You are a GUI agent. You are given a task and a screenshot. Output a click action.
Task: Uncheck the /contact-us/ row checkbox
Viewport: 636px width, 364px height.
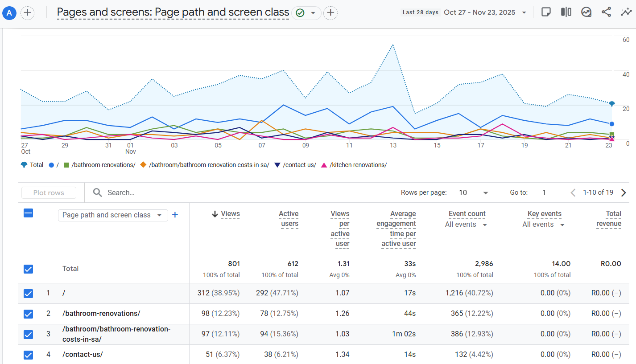pyautogui.click(x=28, y=355)
